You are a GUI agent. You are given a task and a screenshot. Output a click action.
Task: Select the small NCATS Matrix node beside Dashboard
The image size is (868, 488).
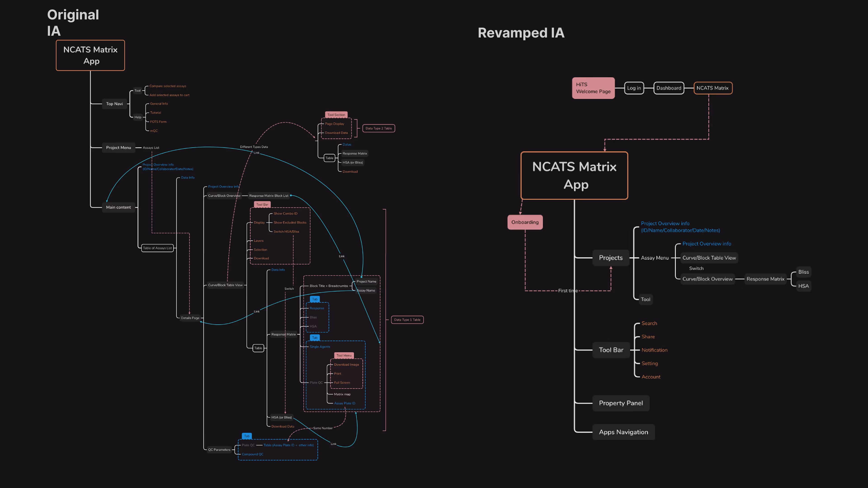tap(713, 88)
